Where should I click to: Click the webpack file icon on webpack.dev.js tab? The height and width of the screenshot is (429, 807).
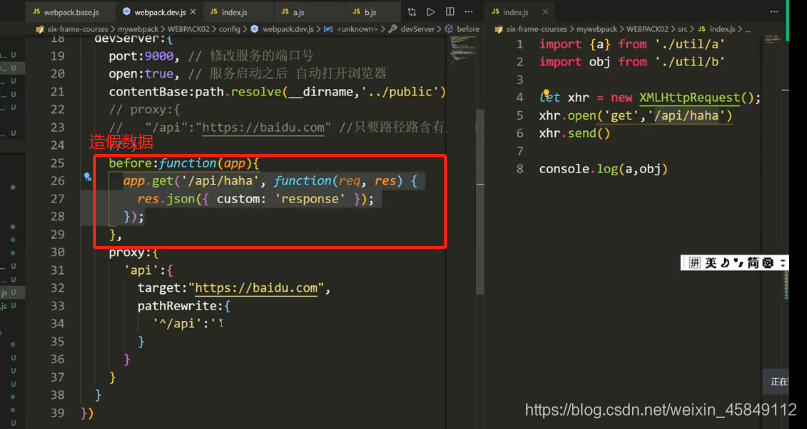(x=127, y=12)
